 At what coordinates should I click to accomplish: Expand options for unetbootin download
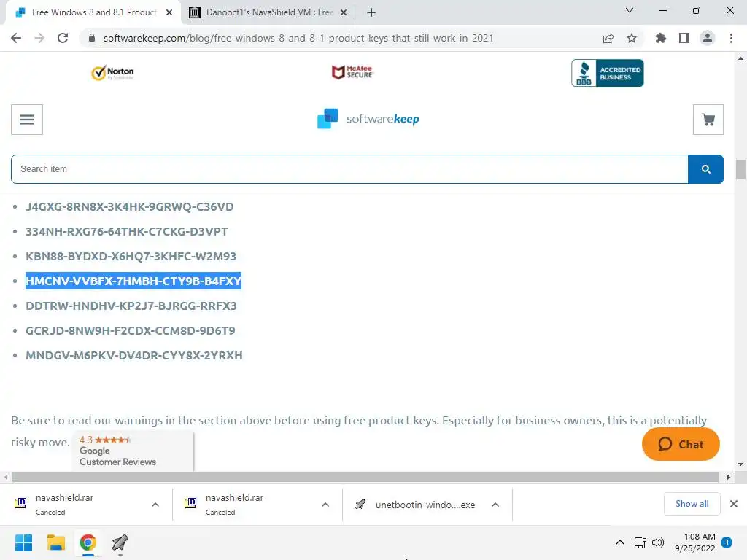tap(495, 505)
